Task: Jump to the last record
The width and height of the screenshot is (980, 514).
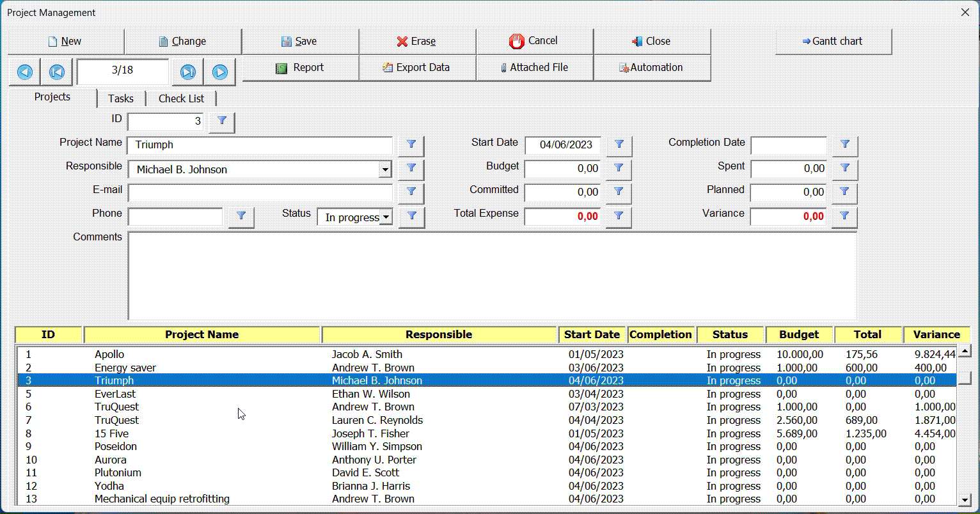Action: [187, 72]
